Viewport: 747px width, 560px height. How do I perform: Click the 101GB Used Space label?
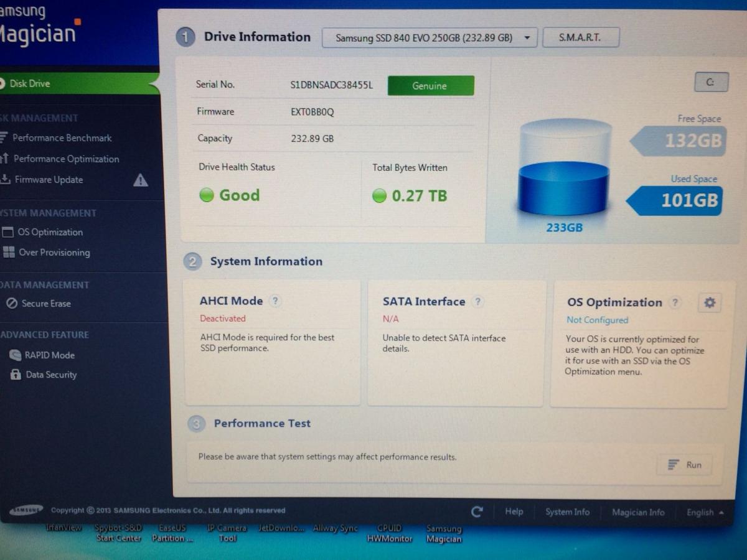tap(675, 200)
